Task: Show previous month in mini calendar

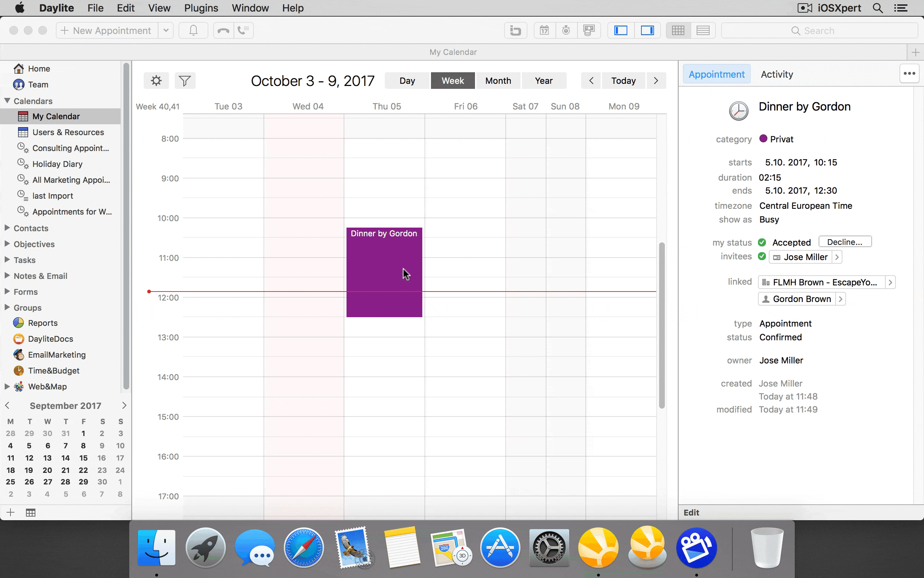Action: (x=7, y=405)
